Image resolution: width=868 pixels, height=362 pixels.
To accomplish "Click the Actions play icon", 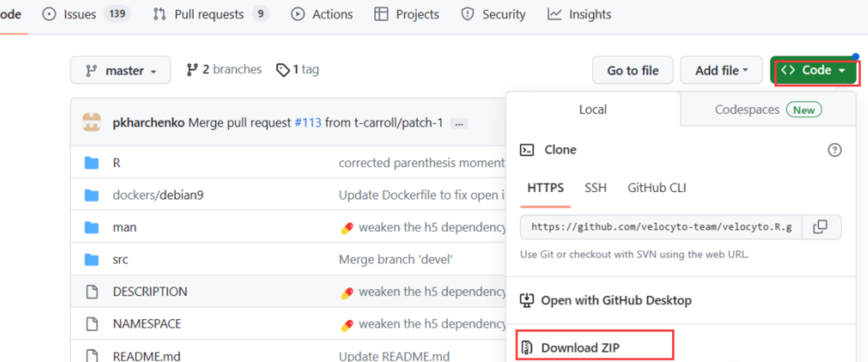I will (x=297, y=14).
